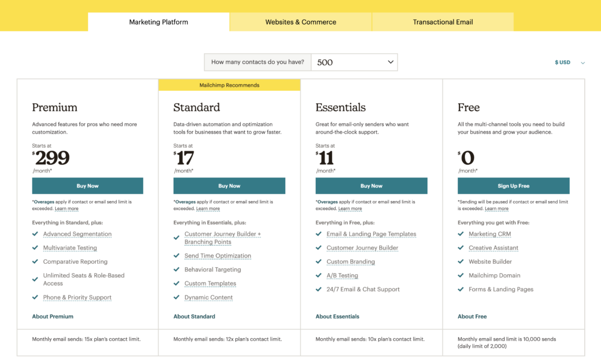Click the Mailchimp Recommends banner

[229, 85]
